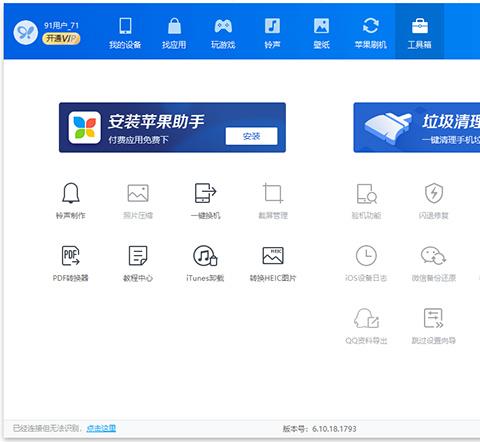Click the version number 6.10.18.1793 text
The height and width of the screenshot is (442, 480).
tap(334, 429)
